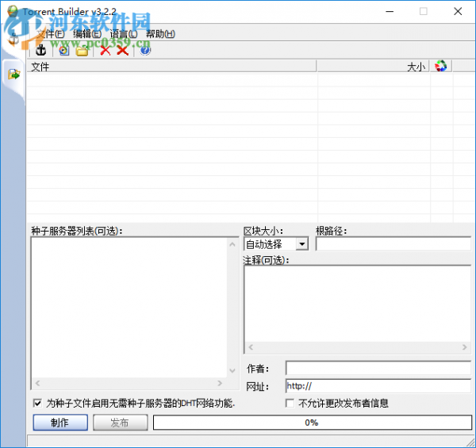The image size is (476, 448).
Task: Open the 文件(F) menu
Action: [x=51, y=33]
